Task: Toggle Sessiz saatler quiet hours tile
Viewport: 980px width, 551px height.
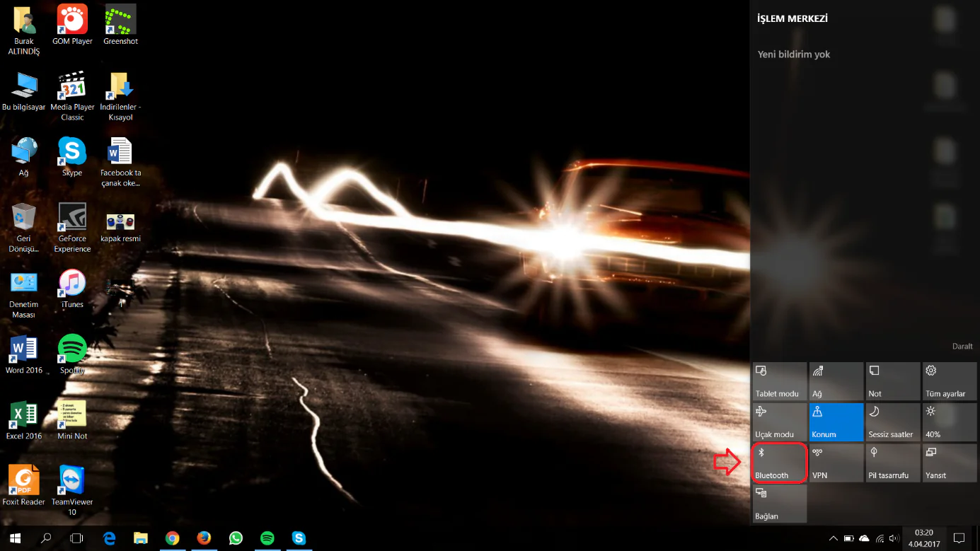Action: click(x=893, y=422)
